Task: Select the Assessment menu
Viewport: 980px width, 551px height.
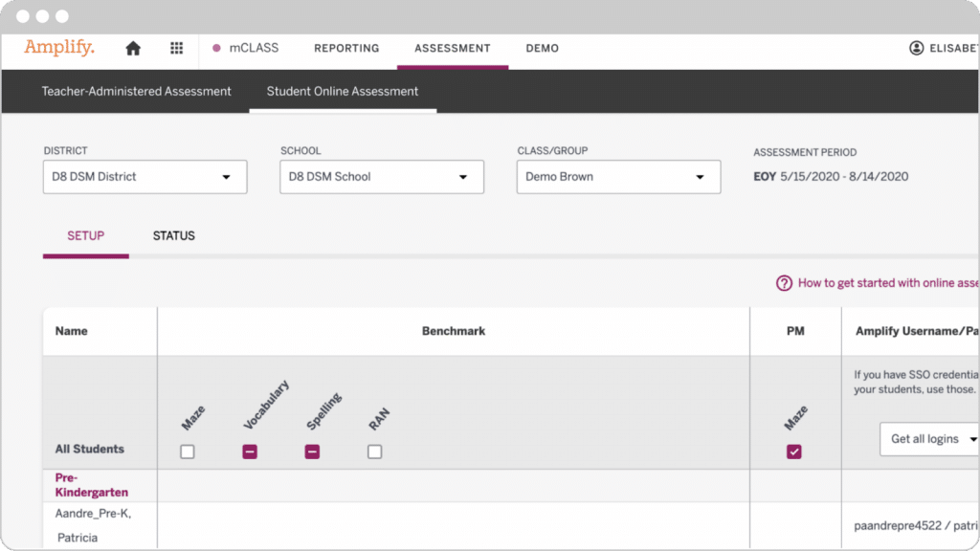Action: pos(453,48)
